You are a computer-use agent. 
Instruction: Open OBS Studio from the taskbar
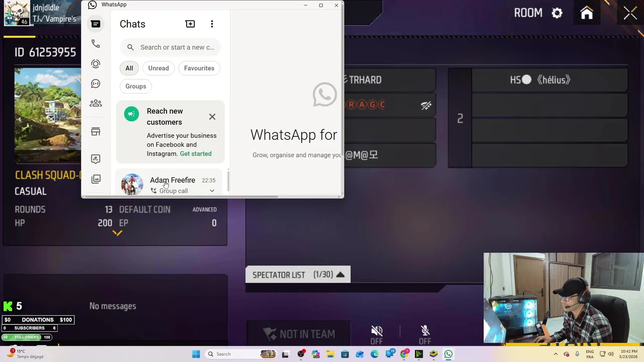pyautogui.click(x=301, y=354)
